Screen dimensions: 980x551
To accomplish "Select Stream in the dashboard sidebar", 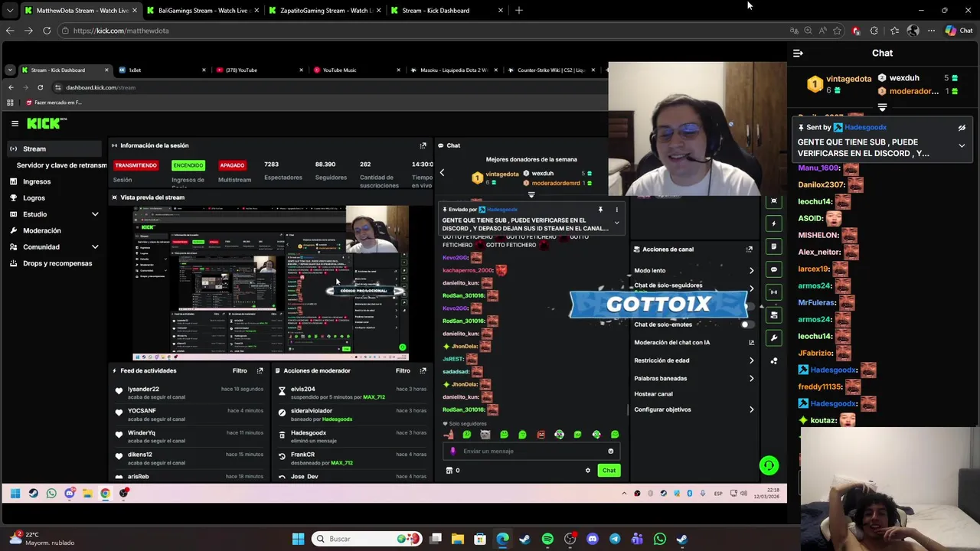I will coord(54,149).
